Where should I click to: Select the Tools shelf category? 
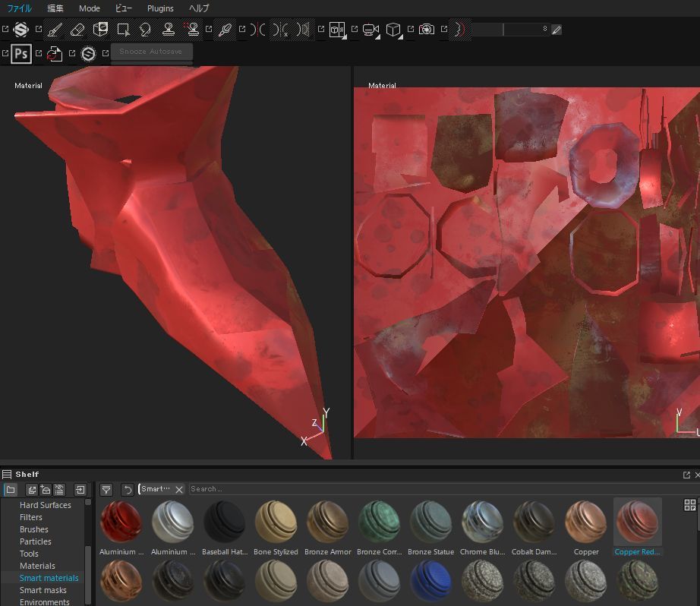tap(29, 554)
